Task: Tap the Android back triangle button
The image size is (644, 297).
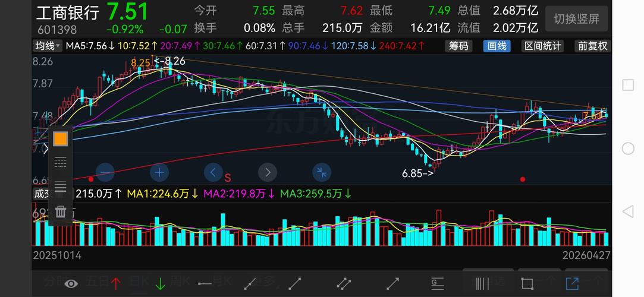Action: (x=627, y=211)
